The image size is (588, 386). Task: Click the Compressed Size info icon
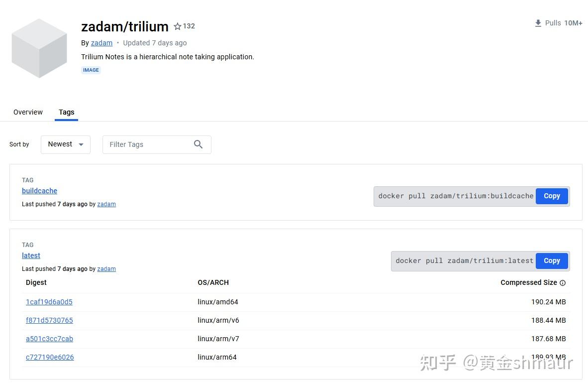[x=562, y=282]
